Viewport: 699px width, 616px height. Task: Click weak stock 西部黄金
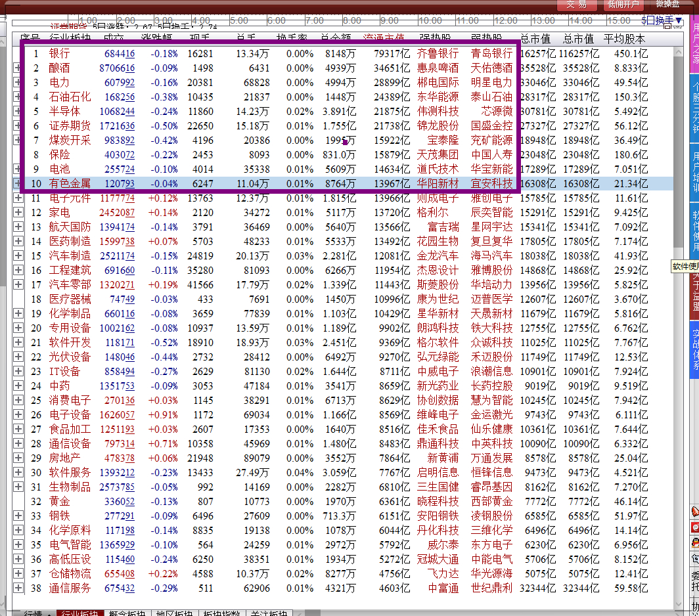pyautogui.click(x=491, y=501)
